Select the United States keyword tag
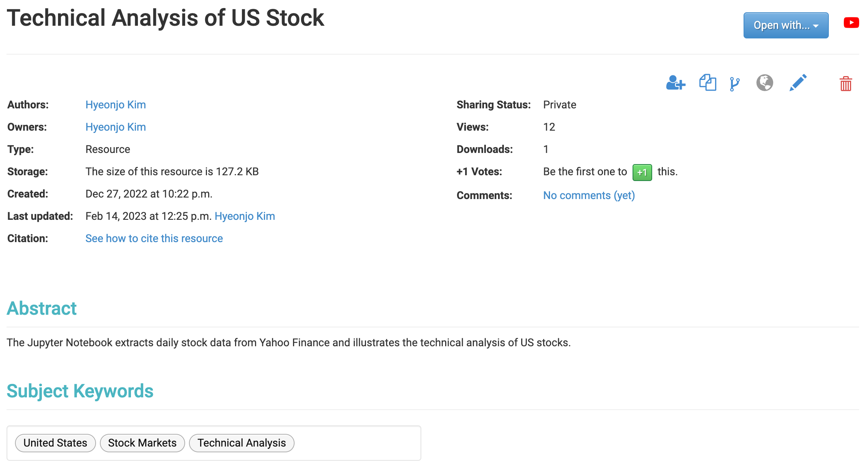This screenshot has width=868, height=465. tap(55, 443)
